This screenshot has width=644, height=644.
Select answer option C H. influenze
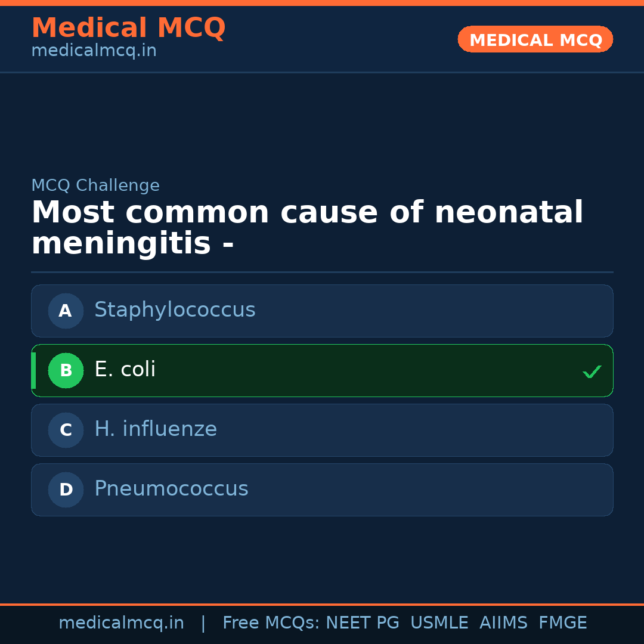[x=322, y=430]
